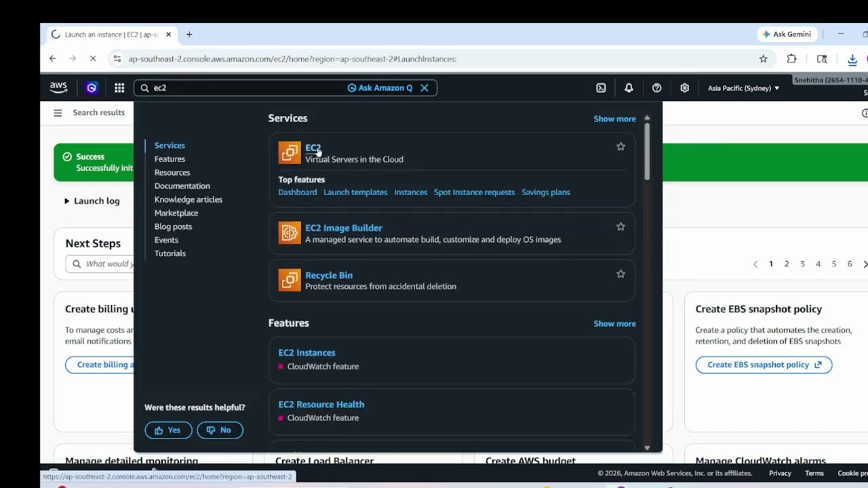Open the EC2 Image Builder link
868x488 pixels.
(x=344, y=228)
